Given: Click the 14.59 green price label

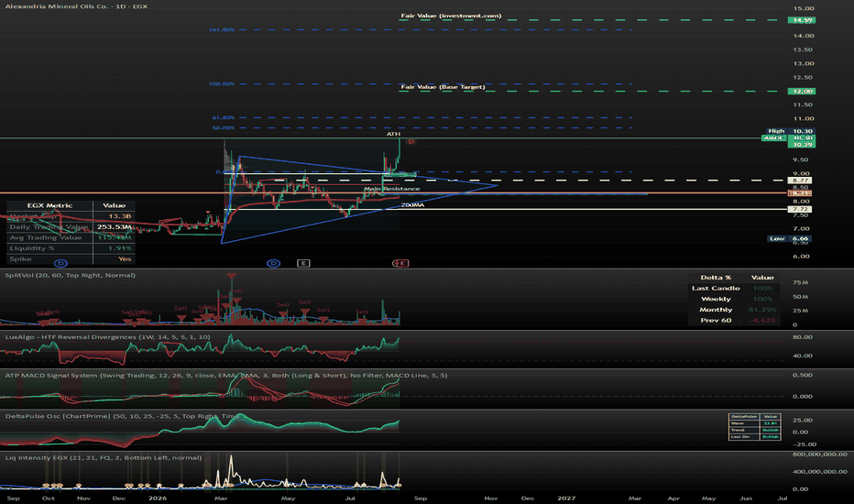Looking at the screenshot, I should click(x=802, y=20).
